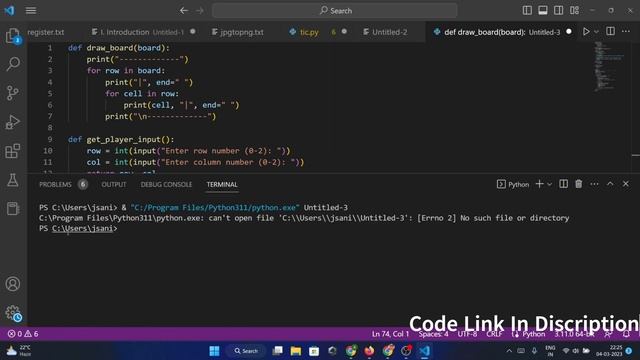Switch to the Introduction Untitled-1 tab

coord(143,32)
